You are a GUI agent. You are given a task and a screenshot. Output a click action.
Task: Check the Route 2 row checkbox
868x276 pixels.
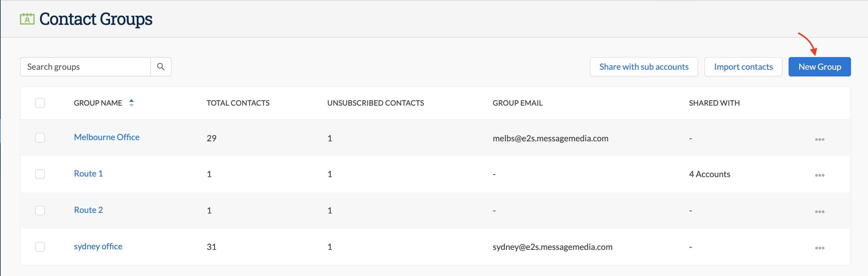click(x=40, y=210)
